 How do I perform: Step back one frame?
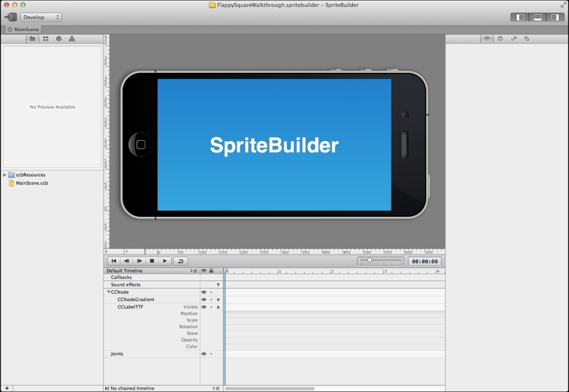[126, 261]
